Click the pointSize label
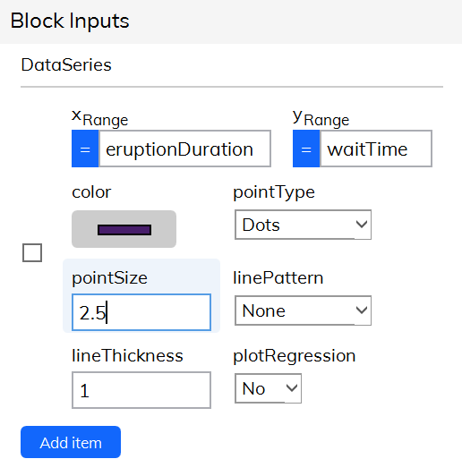The height and width of the screenshot is (476, 462). pyautogui.click(x=109, y=278)
